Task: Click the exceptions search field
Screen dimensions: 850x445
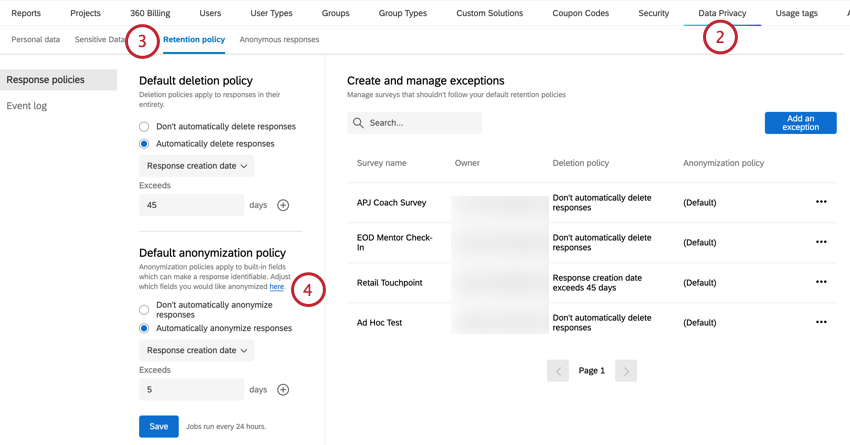Action: coord(422,123)
